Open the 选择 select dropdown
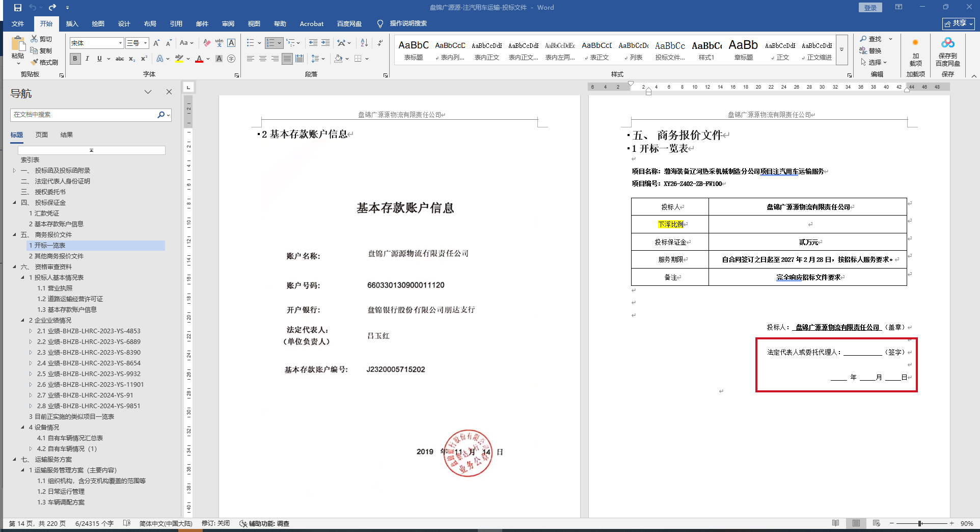Viewport: 980px width, 532px height. (x=875, y=62)
